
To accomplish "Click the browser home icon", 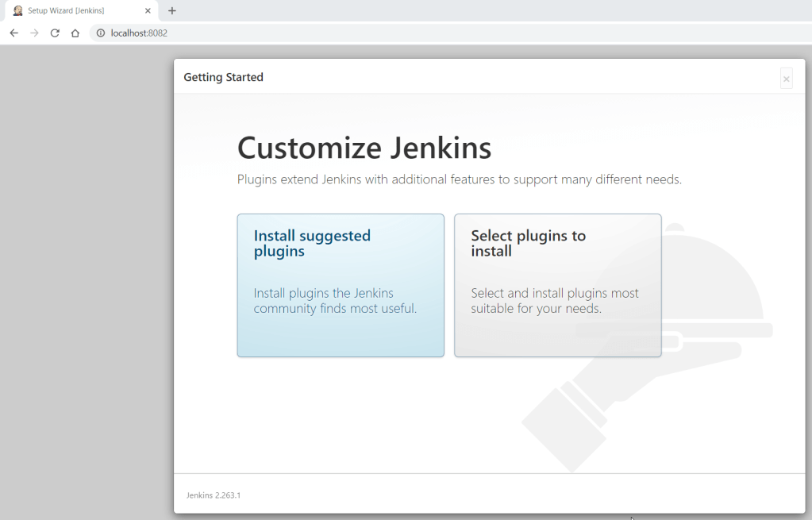I will pos(75,33).
